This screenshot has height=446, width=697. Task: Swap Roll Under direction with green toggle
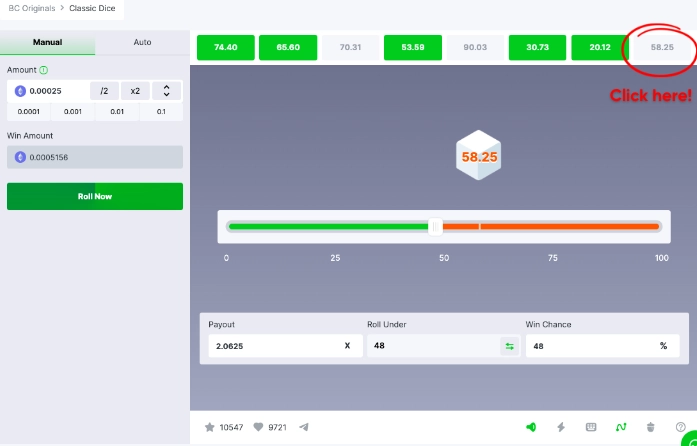click(x=509, y=346)
